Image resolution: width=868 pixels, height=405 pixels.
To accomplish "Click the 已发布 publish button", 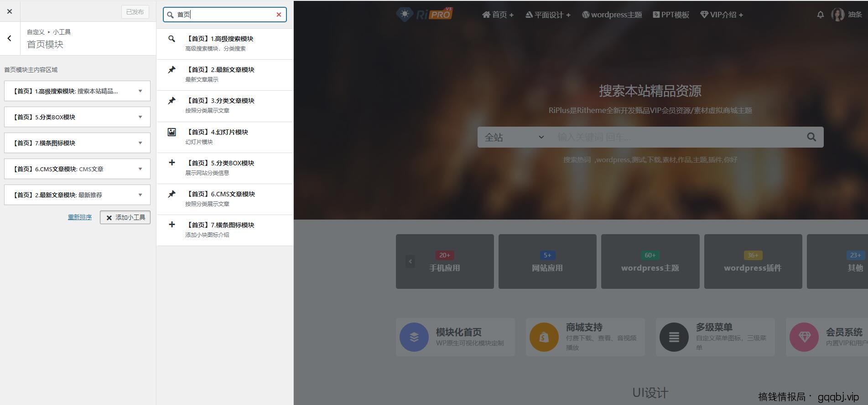I will pos(135,12).
